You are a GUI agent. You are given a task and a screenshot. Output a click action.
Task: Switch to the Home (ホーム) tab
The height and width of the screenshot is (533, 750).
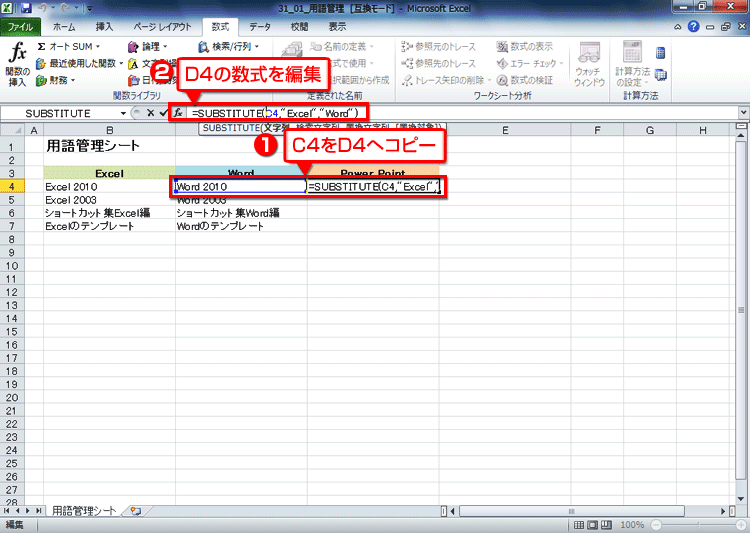64,27
